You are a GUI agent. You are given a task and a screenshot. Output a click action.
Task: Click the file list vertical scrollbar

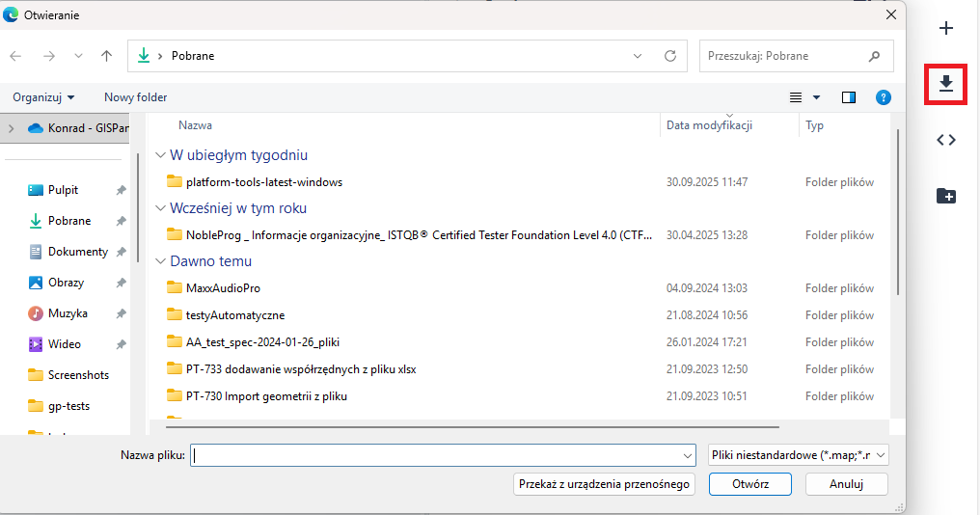897,212
